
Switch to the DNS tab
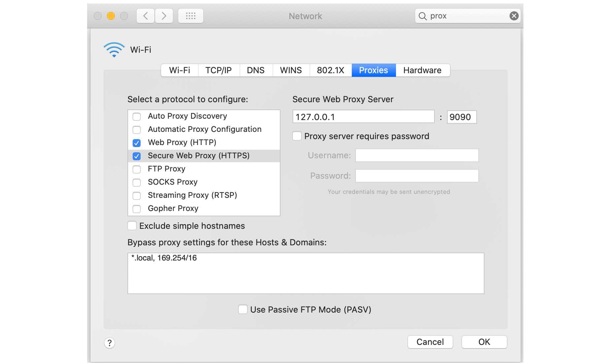tap(256, 70)
